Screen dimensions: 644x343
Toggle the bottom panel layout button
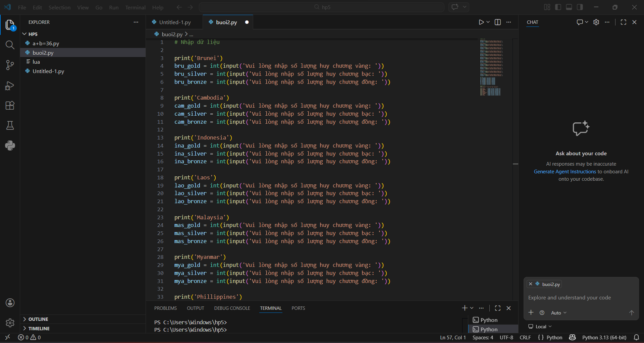coord(569,7)
